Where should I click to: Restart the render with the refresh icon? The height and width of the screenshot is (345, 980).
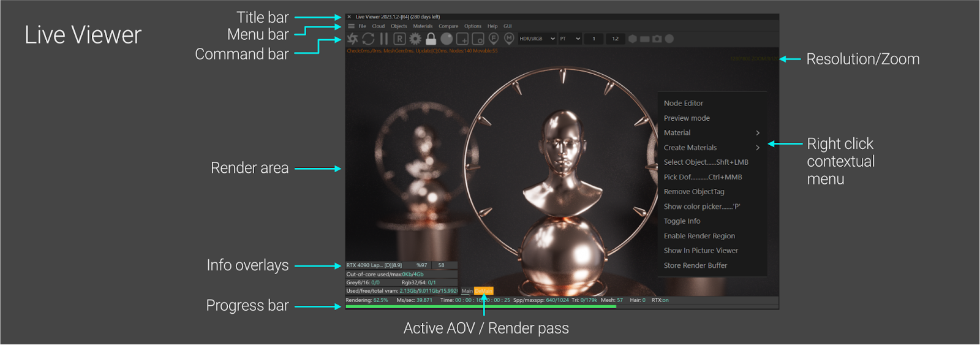(x=368, y=39)
